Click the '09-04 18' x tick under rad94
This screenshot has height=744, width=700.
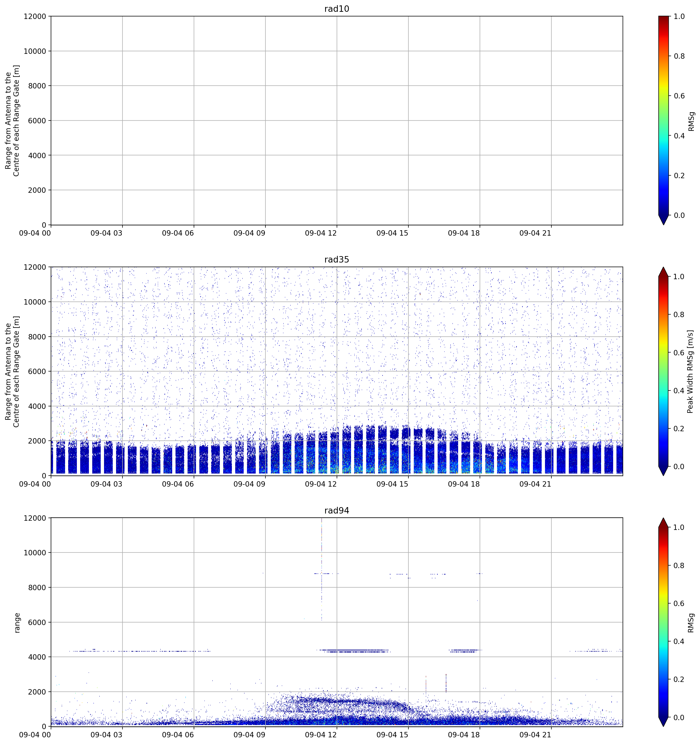click(x=464, y=735)
